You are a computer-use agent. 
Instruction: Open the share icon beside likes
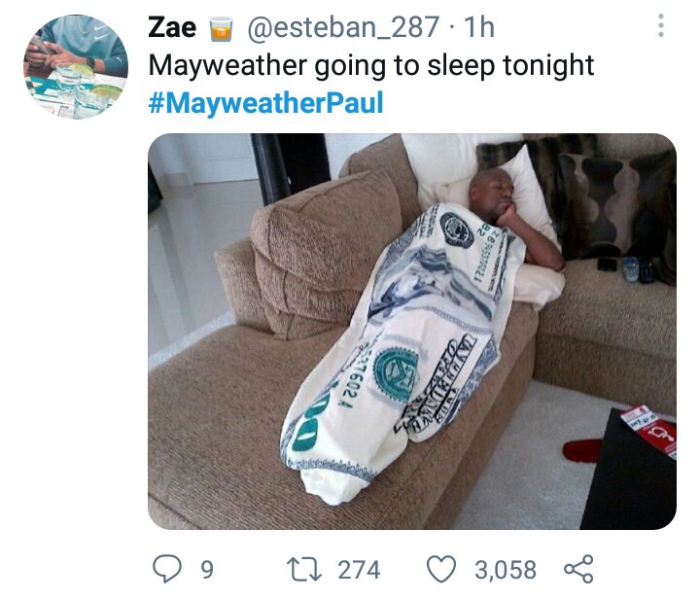pyautogui.click(x=578, y=569)
